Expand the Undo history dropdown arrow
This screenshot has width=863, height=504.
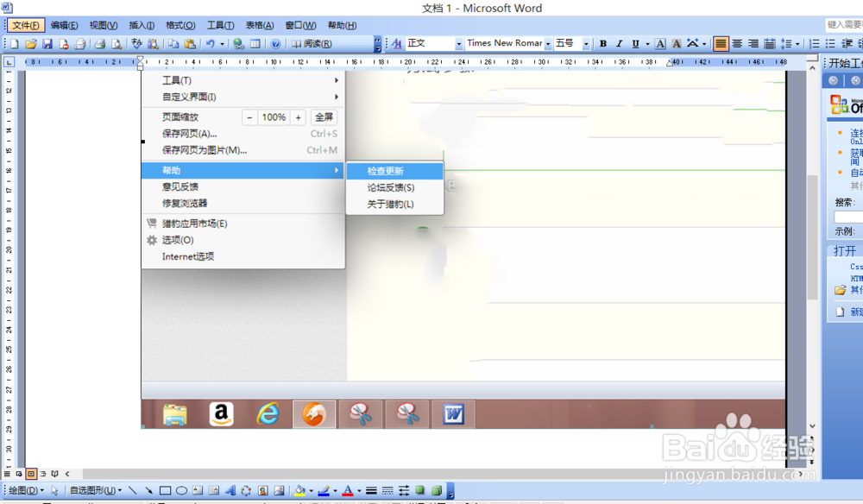(x=223, y=44)
